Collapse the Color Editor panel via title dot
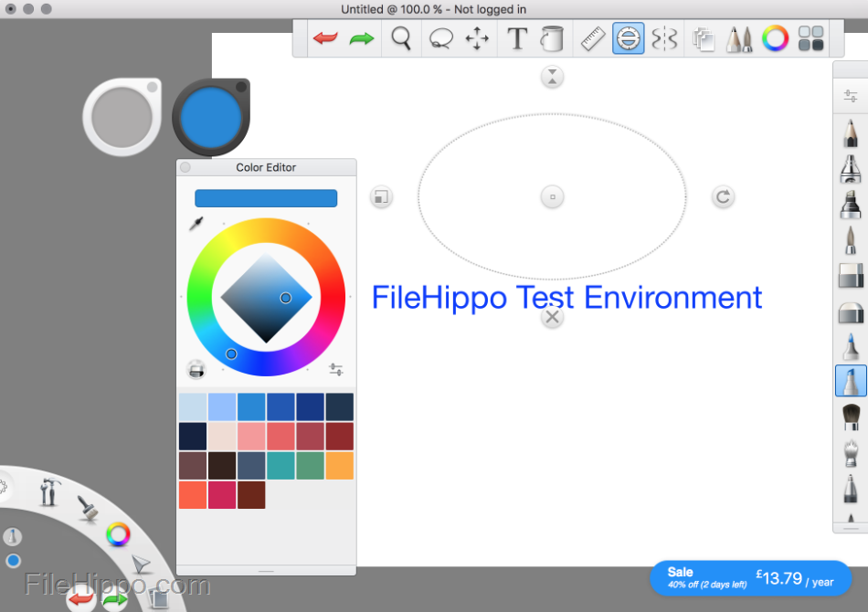This screenshot has height=612, width=868. click(x=184, y=167)
